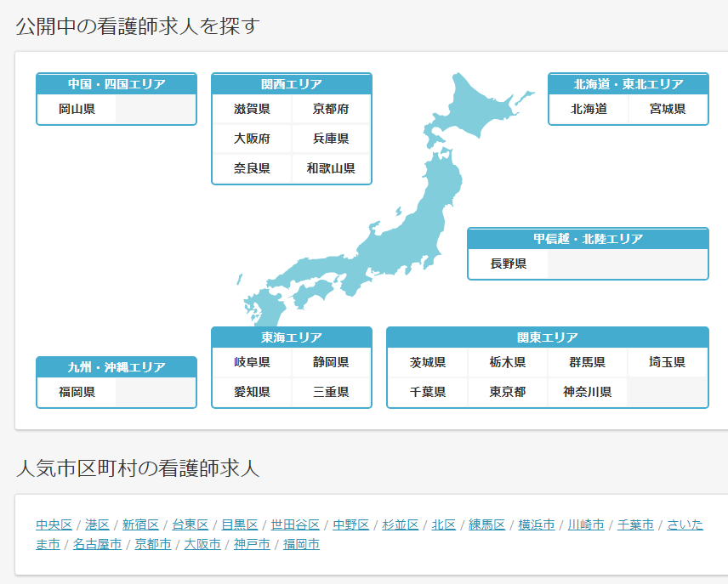Click the 杉並区 link
728x584 pixels.
click(x=401, y=524)
